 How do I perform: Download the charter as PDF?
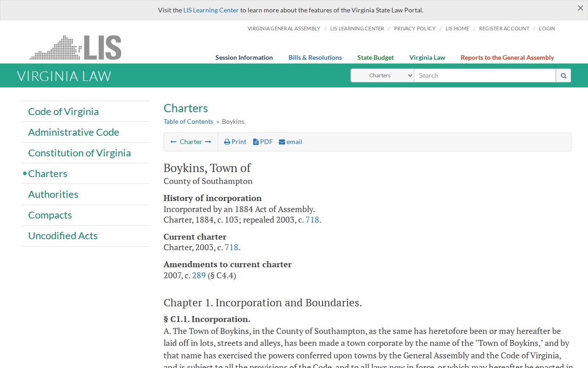coord(263,142)
